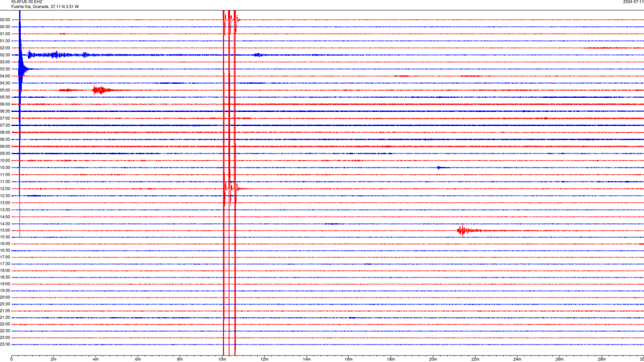Image resolution: width=644 pixels, height=362 pixels.
Task: Select the 23:00 time label
Action: coord(5,338)
